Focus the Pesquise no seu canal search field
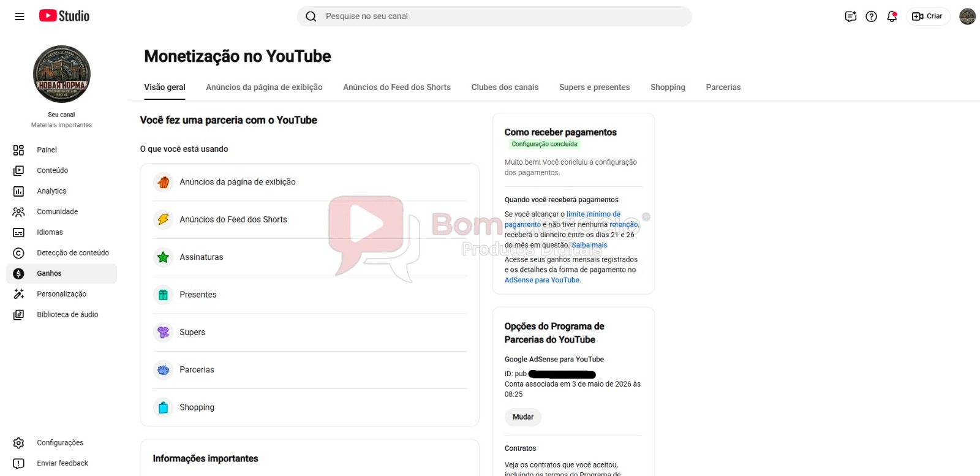The height and width of the screenshot is (476, 980). tap(494, 17)
